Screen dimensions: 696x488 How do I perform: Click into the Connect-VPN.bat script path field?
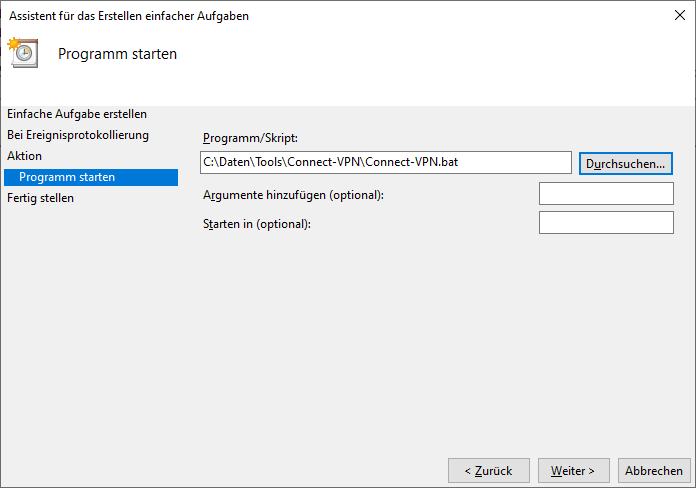[x=386, y=163]
